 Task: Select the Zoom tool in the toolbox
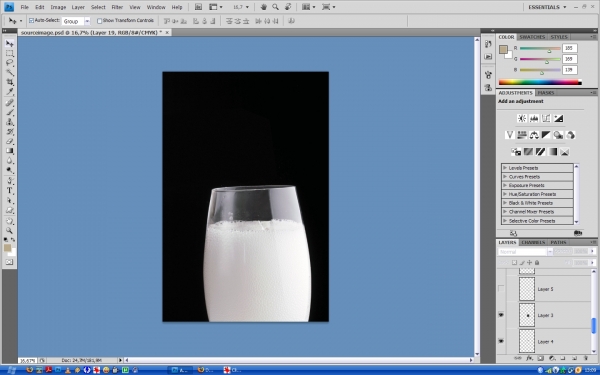coord(10,231)
